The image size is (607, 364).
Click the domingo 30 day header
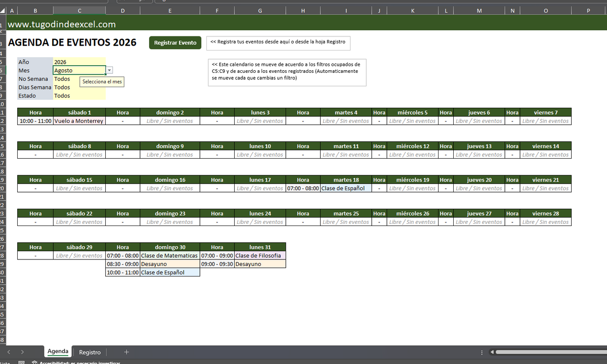tap(169, 247)
